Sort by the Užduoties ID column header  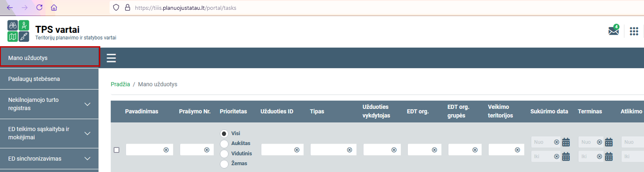tap(277, 112)
